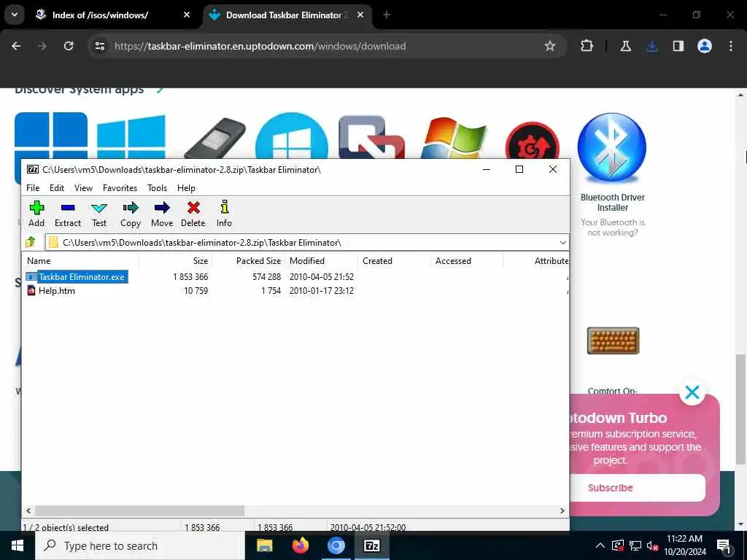Reload the browser page

tap(69, 46)
